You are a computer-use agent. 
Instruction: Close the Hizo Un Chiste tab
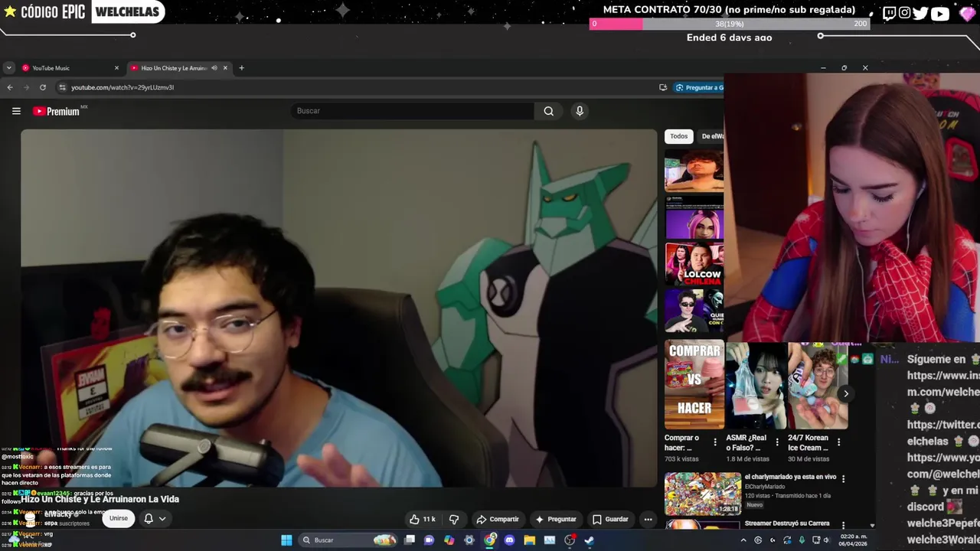point(225,68)
